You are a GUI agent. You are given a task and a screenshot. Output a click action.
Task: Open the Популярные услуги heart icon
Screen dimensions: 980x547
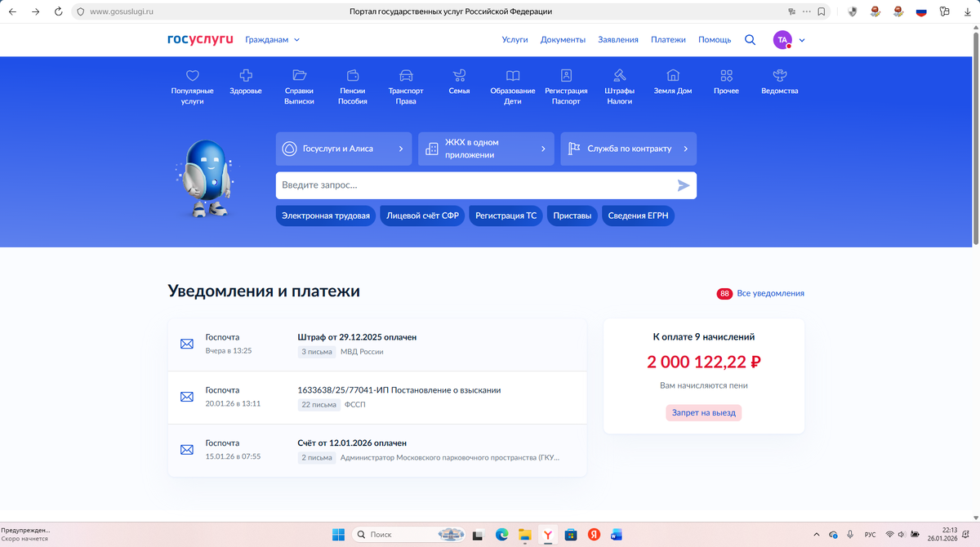(192, 75)
